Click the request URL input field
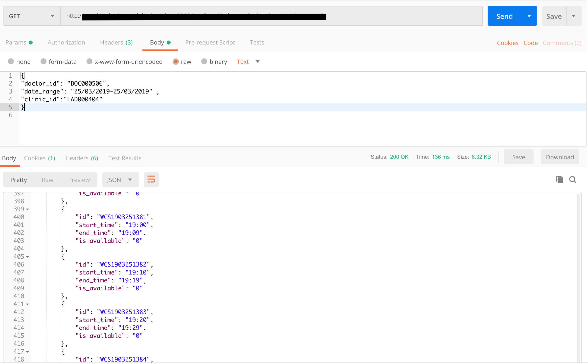The image size is (588, 364). [x=271, y=16]
